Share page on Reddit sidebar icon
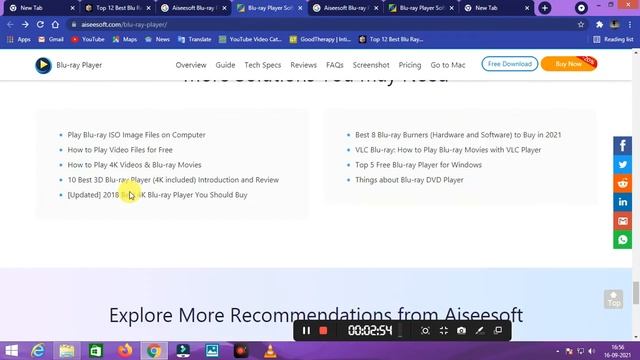640x360 pixels. tap(622, 183)
